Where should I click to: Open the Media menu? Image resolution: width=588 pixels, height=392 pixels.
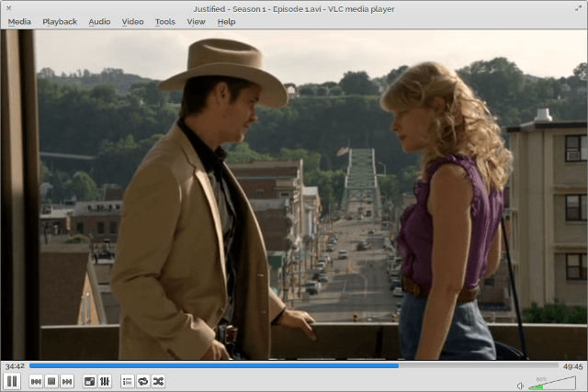pos(19,22)
